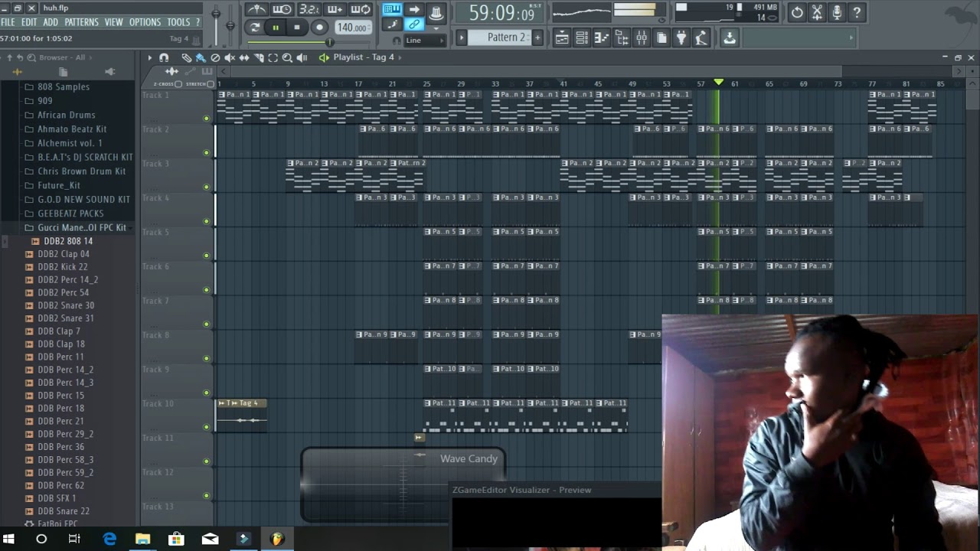Stop playback with the stop button
Screen dimensions: 980x551
[297, 28]
